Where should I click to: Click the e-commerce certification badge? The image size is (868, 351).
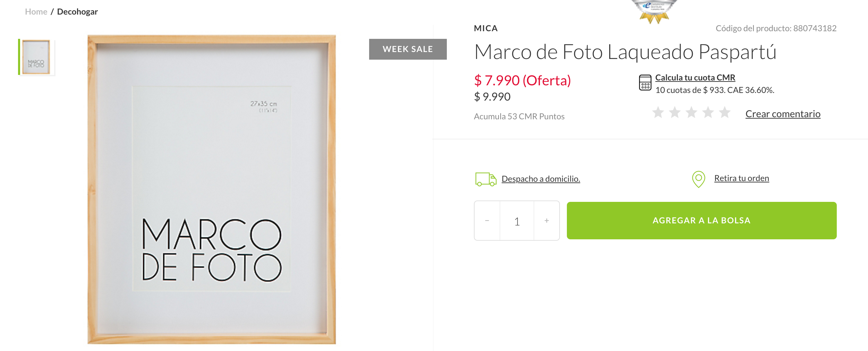(654, 11)
